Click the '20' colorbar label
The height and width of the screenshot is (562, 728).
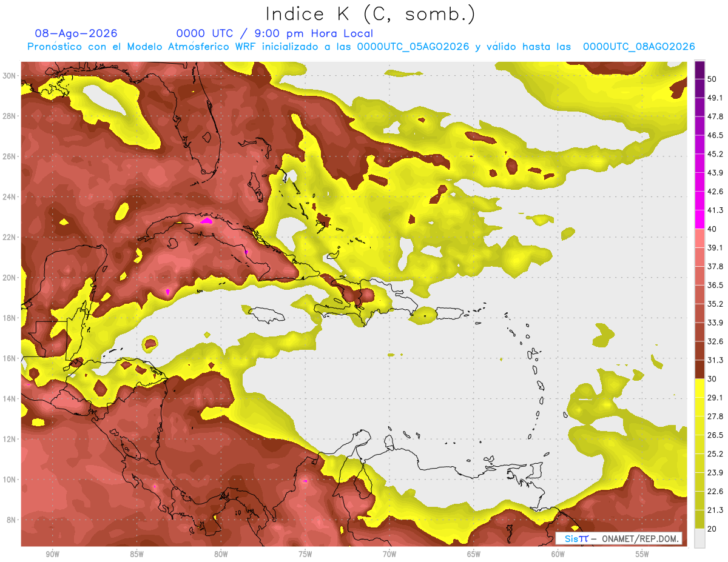[x=712, y=529]
